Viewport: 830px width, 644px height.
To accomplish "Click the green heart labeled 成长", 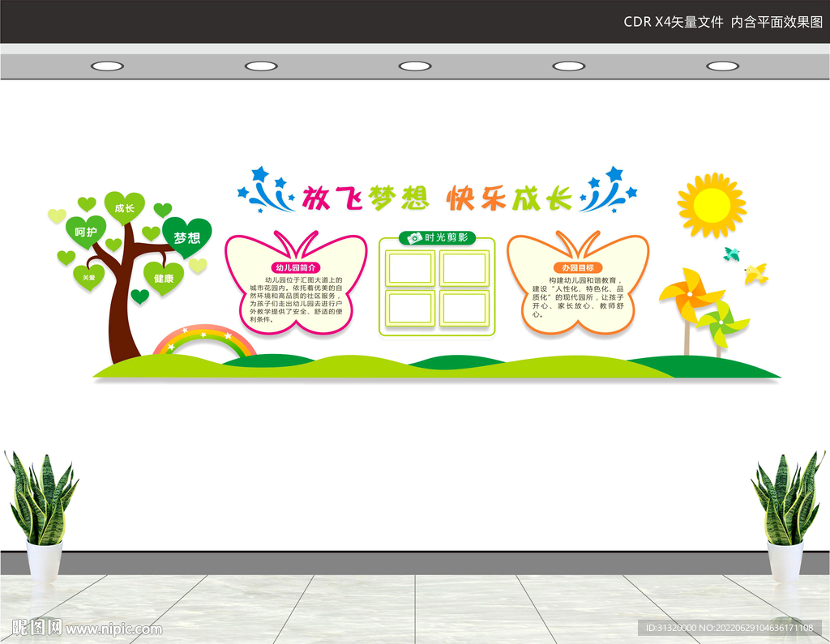I will (x=124, y=207).
